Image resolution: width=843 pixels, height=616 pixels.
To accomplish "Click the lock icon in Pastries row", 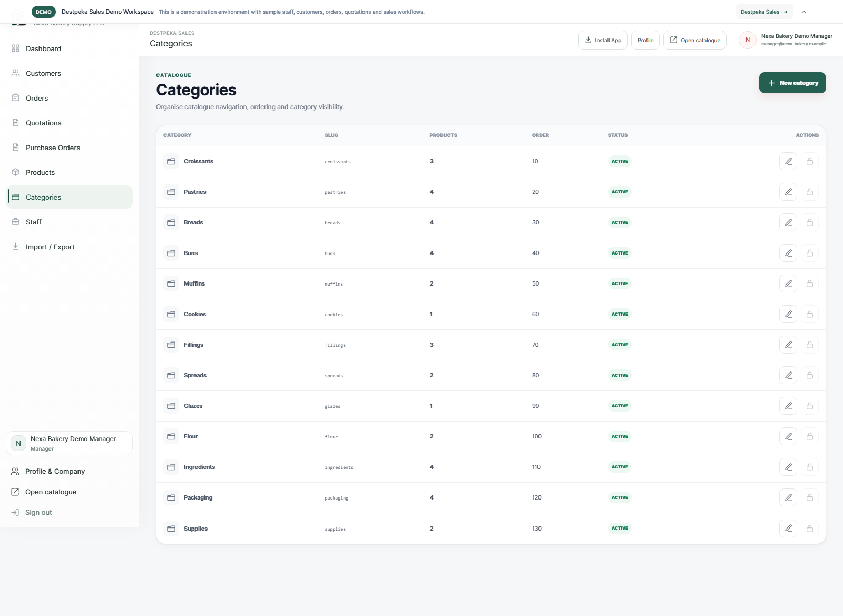I will (810, 192).
